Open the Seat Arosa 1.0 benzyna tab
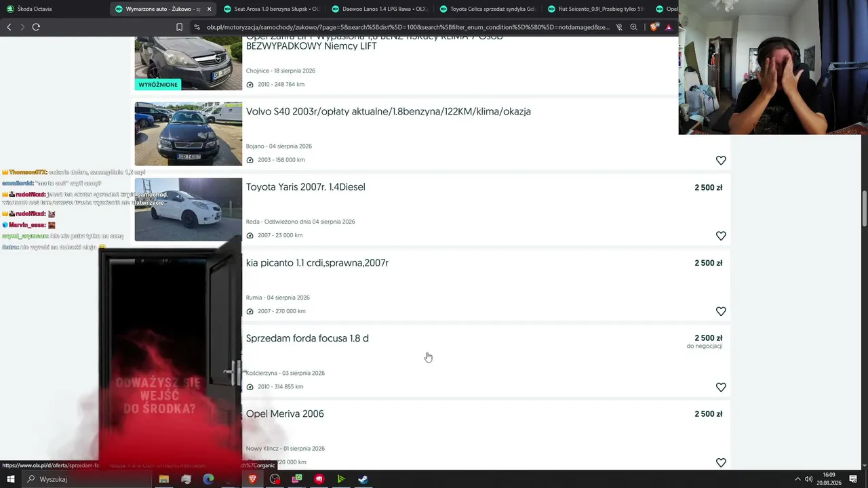The image size is (868, 488). pos(271,9)
